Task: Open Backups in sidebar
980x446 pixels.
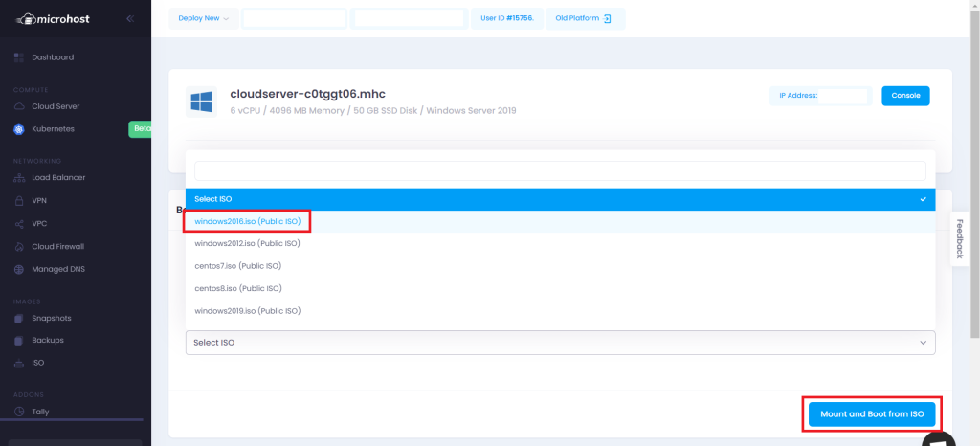Action: (48, 341)
